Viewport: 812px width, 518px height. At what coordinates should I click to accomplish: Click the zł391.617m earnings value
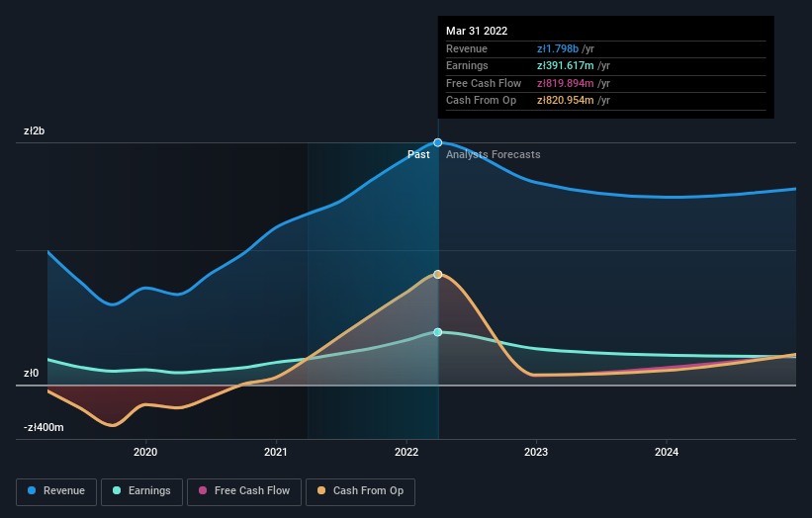(x=566, y=65)
